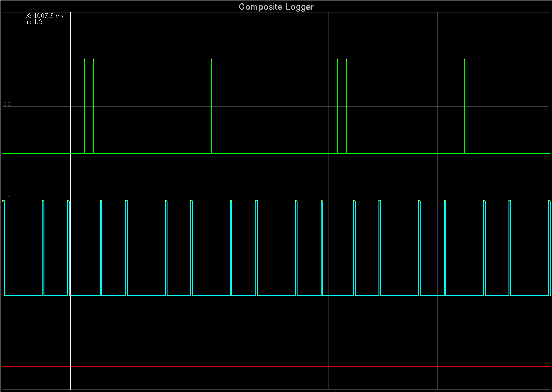Click the Y: 1.9 cursor readout
The width and height of the screenshot is (552, 392).
pyautogui.click(x=34, y=22)
